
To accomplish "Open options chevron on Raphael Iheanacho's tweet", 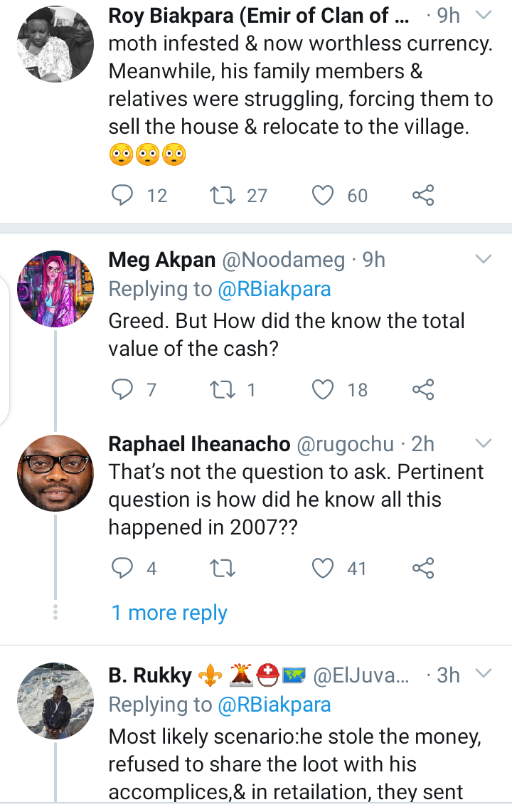I will (483, 443).
